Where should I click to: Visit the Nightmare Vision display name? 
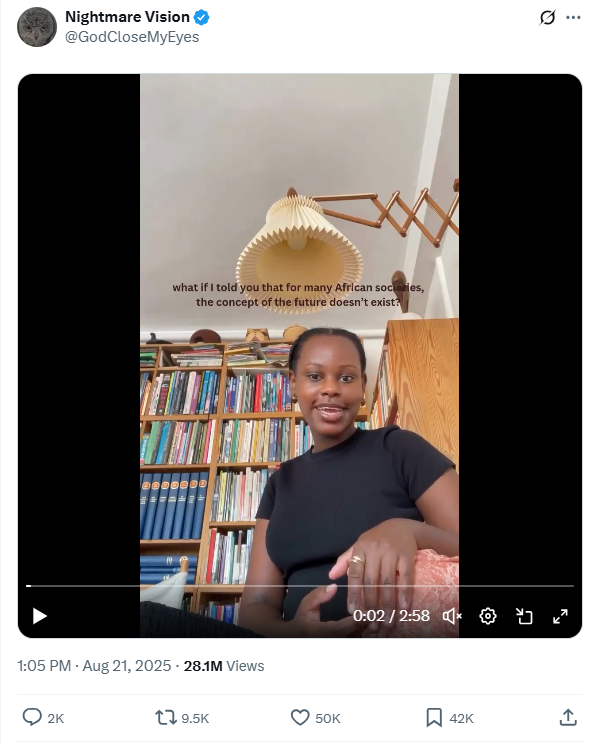click(127, 17)
